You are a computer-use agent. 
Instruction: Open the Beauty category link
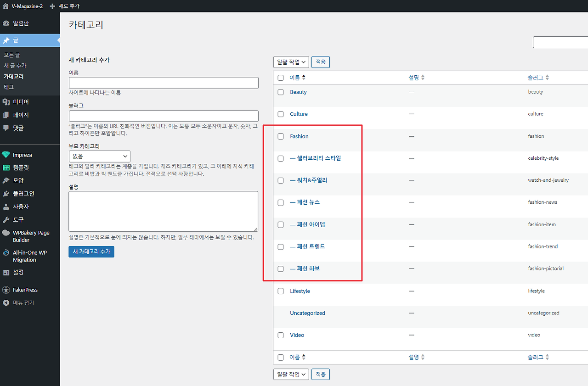[x=298, y=92]
